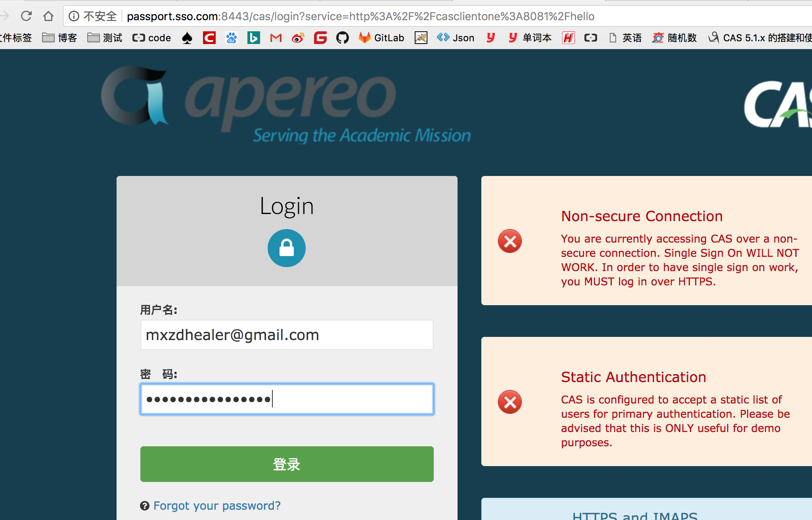Open the Weibo bookmark icon

(298, 38)
